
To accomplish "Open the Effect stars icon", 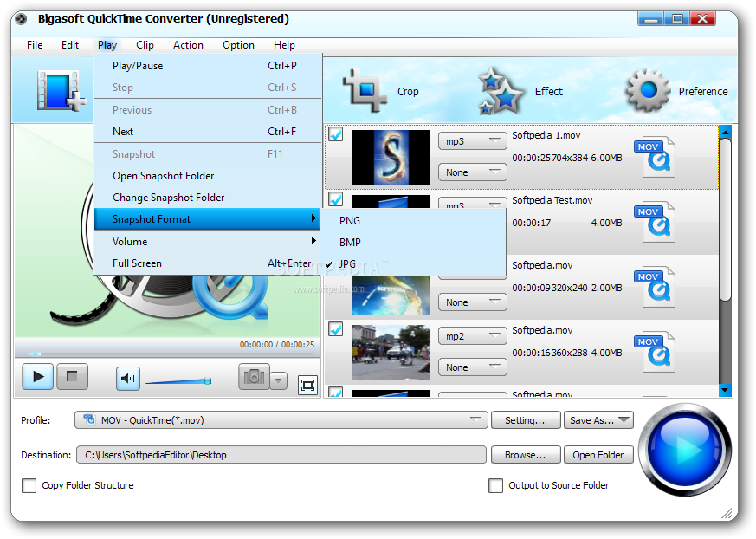I will [501, 91].
